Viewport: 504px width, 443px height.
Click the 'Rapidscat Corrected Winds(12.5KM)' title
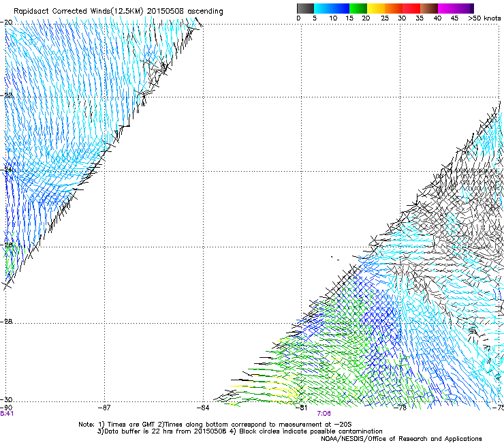point(78,12)
